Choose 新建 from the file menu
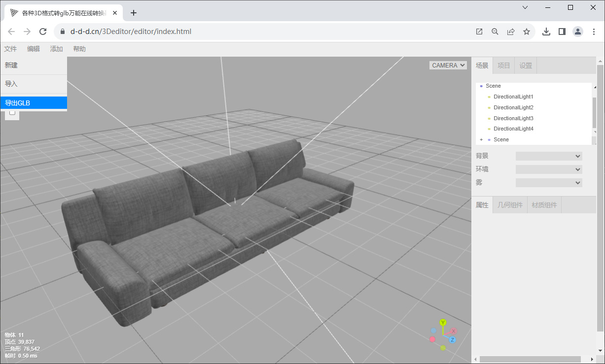Viewport: 605px width, 364px height. coord(34,65)
